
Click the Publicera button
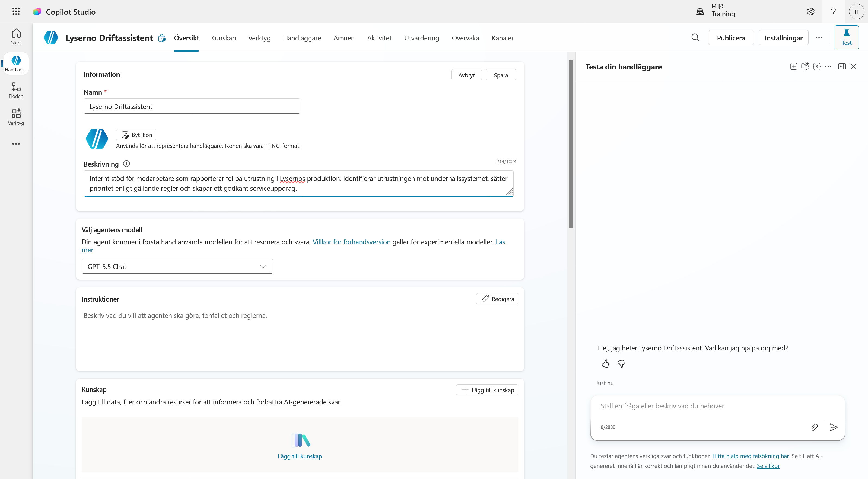tap(731, 38)
